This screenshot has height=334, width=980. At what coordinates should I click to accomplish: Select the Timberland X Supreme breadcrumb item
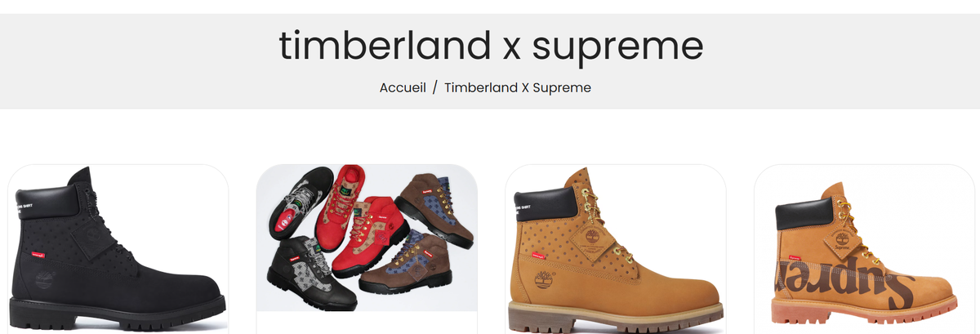tap(518, 87)
